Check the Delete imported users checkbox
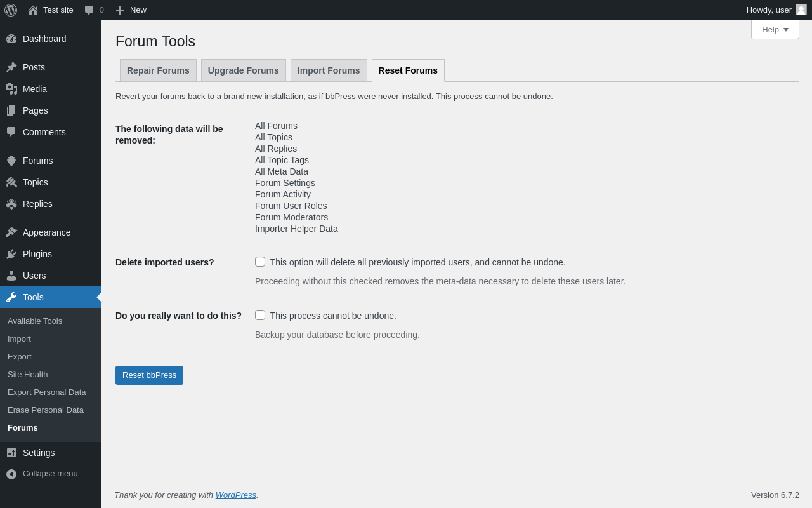The width and height of the screenshot is (812, 508). coord(260,262)
